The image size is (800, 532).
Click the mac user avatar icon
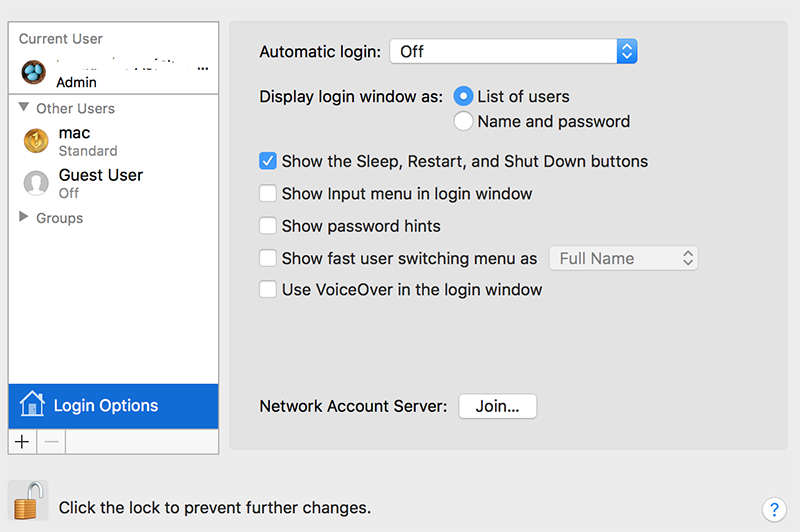point(36,141)
